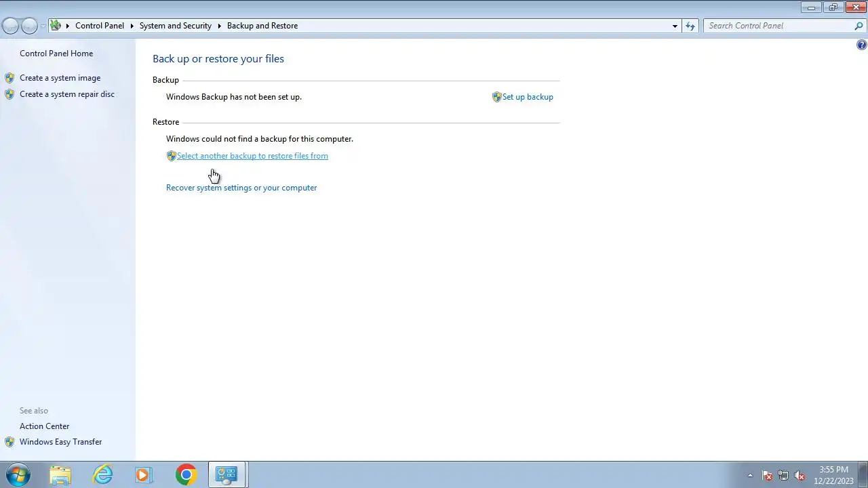Image resolution: width=868 pixels, height=488 pixels.
Task: Minimize the Control Panel window
Action: (x=811, y=7)
